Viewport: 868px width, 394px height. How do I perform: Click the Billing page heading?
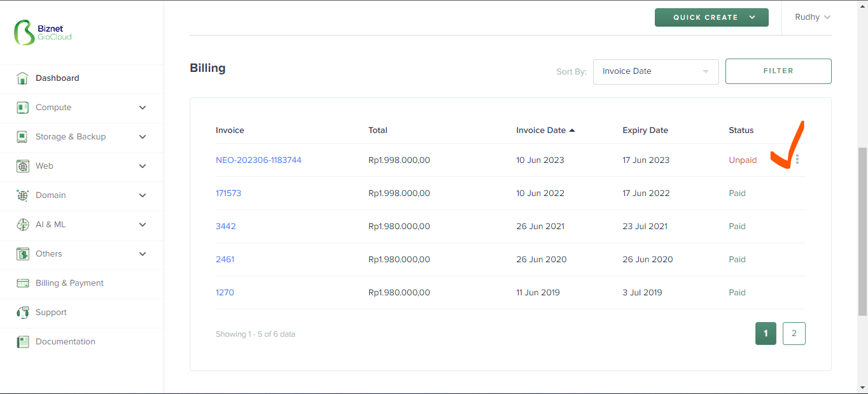click(x=207, y=68)
